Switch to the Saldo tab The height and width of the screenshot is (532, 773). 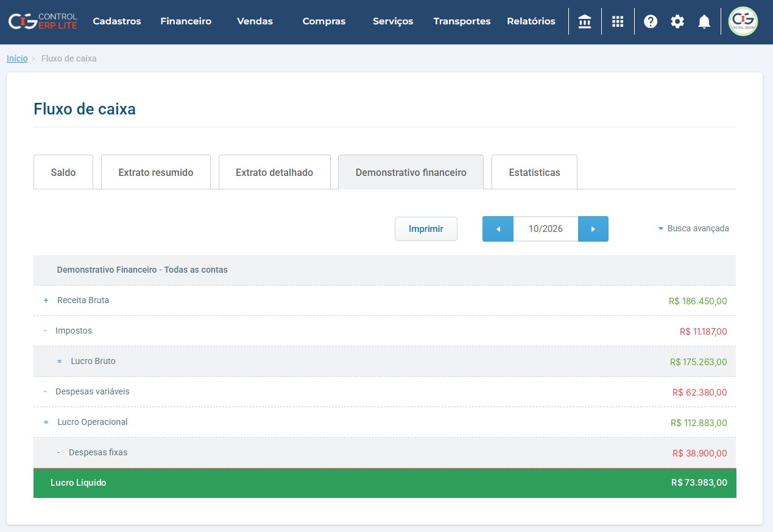[63, 172]
